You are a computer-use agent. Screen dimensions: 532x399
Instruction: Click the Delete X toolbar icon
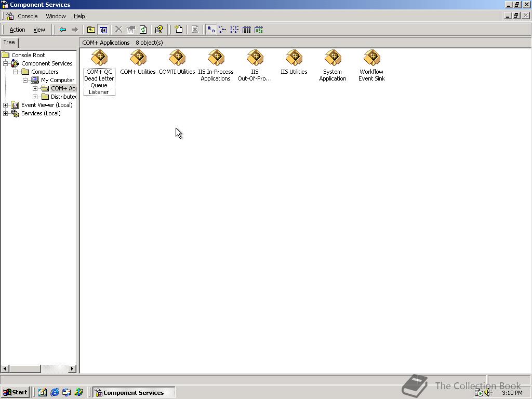pyautogui.click(x=118, y=30)
